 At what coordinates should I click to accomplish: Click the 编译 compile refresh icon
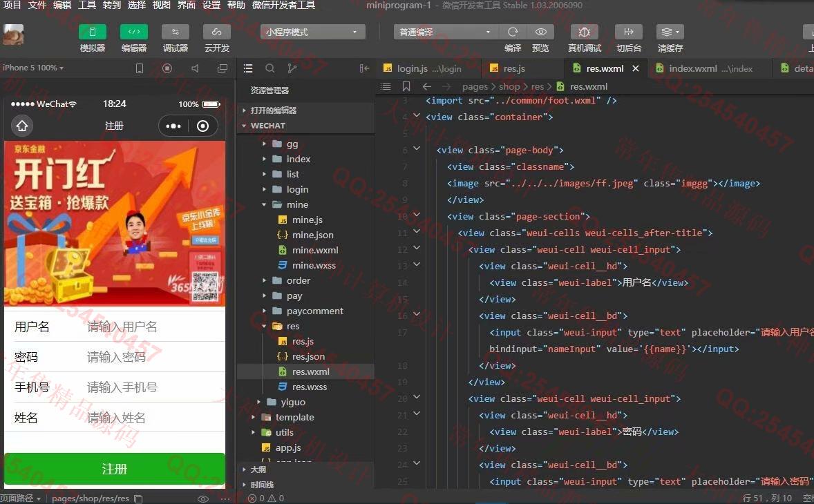coord(513,32)
